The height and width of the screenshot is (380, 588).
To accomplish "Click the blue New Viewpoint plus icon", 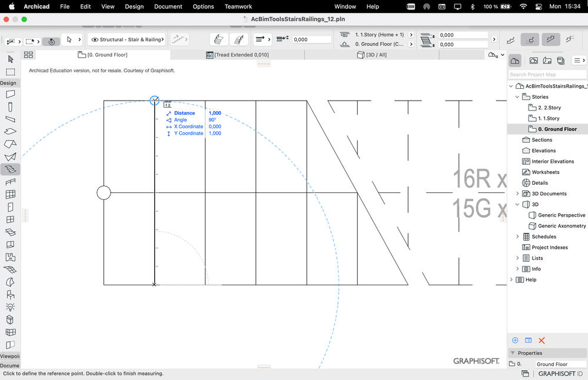I will click(515, 340).
